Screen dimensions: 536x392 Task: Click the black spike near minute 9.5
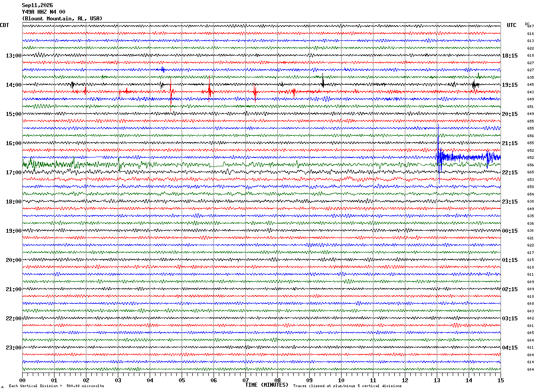(x=323, y=81)
